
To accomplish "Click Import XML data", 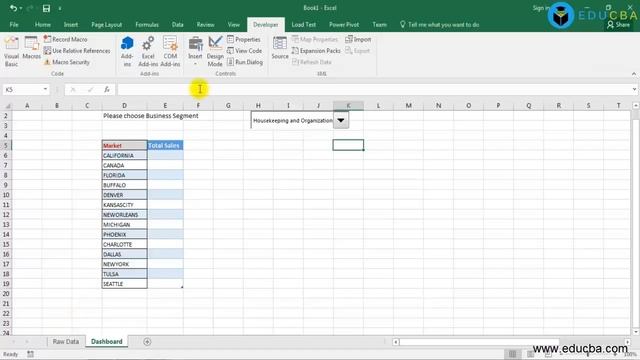I will (x=358, y=39).
